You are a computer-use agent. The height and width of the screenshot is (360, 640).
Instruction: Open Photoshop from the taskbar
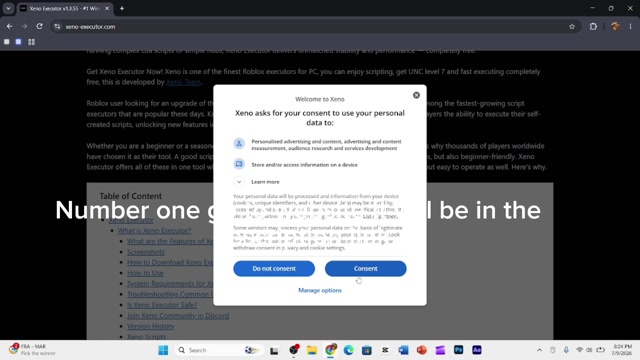click(x=458, y=350)
